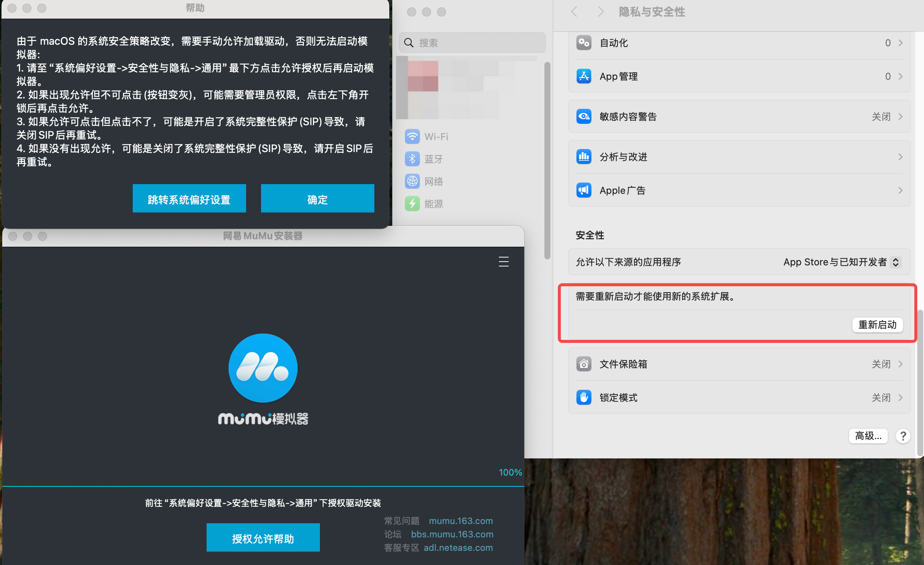This screenshot has width=924, height=565.
Task: Expand the App管理 row chevron
Action: pos(901,76)
